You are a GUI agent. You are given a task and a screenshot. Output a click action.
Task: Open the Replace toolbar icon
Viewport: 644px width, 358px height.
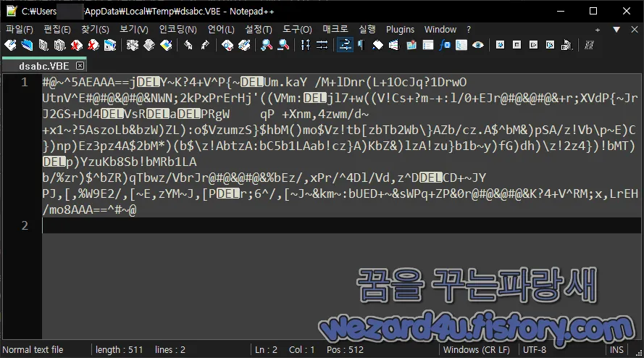coord(244,45)
